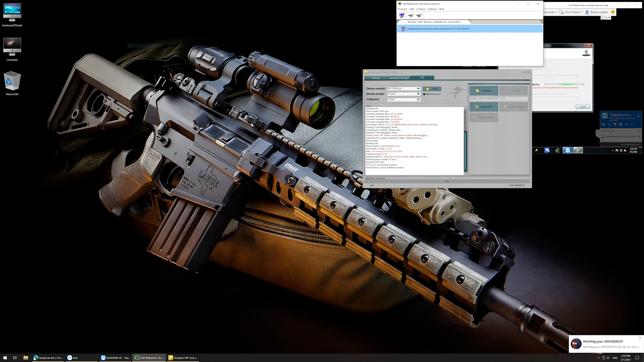Click the log vertical scrollbar thumb
Viewport: 644px width, 362px height.
pyautogui.click(x=466, y=151)
